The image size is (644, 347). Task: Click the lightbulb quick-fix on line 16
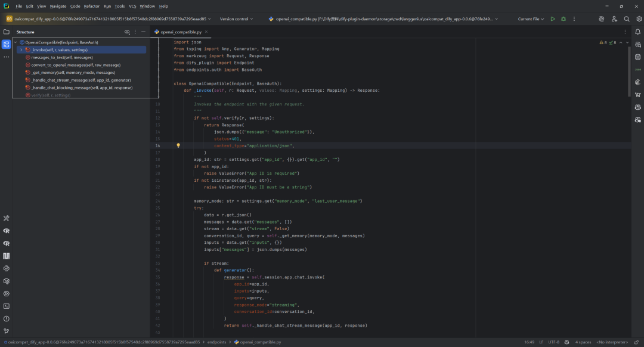pos(178,145)
